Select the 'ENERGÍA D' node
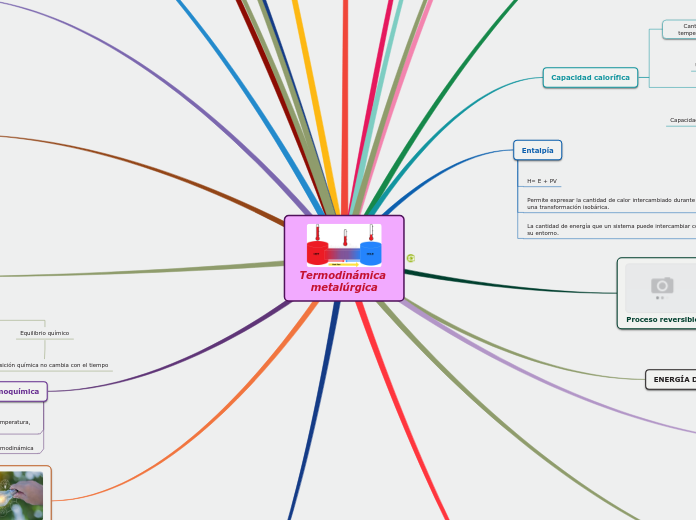Screen dimensions: 696x520 click(x=671, y=380)
